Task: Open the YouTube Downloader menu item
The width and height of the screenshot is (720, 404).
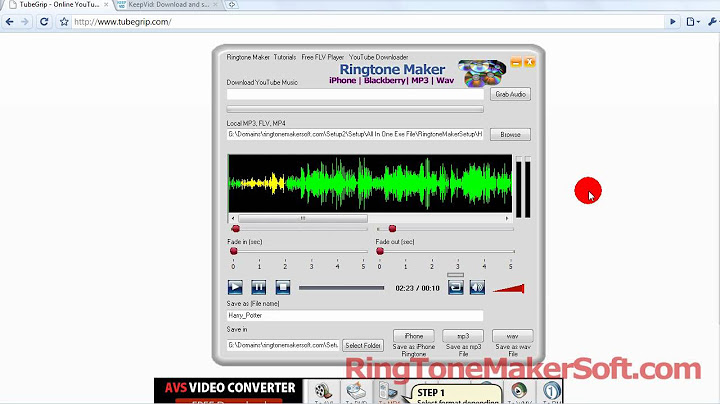Action: click(x=378, y=57)
